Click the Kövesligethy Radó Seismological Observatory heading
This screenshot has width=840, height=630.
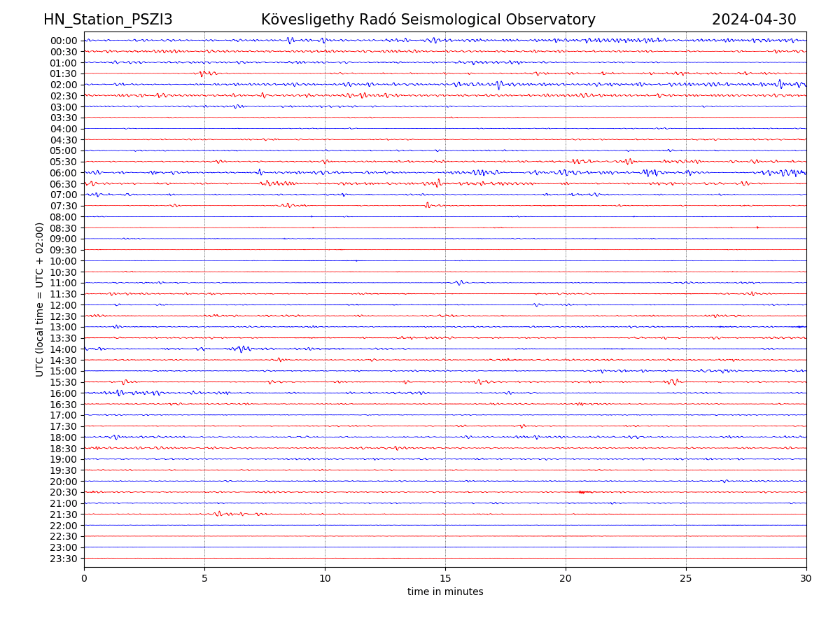coord(428,20)
